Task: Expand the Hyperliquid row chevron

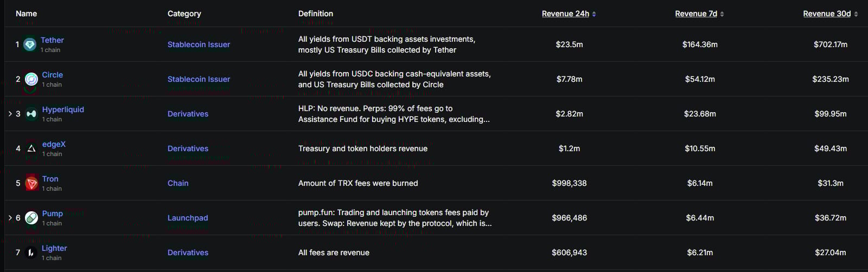Action: 10,114
